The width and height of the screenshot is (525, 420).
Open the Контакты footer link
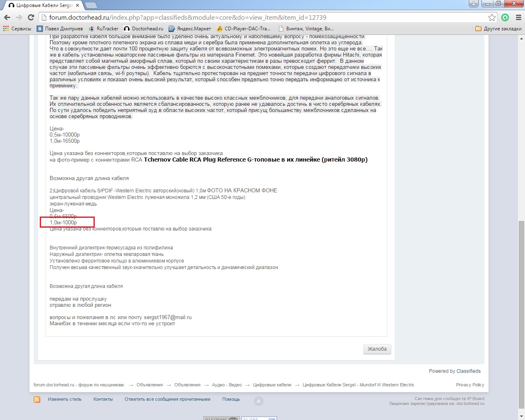[103, 399]
